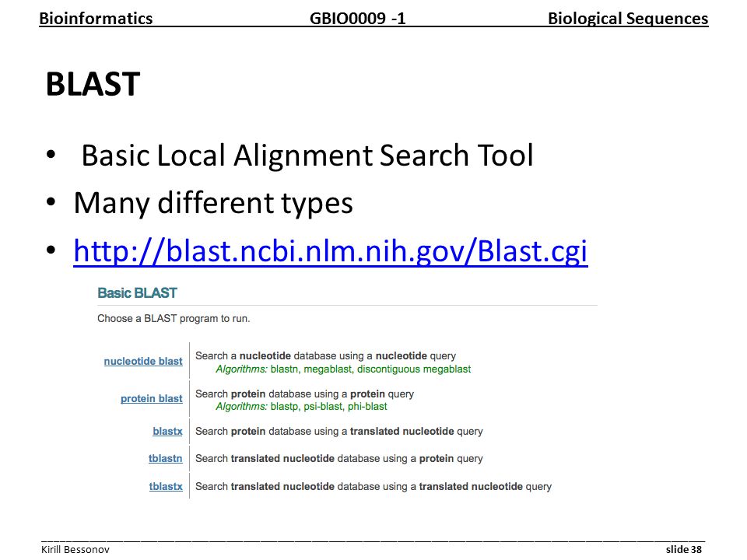Click the Biological Sequences header text
Image resolution: width=747 pixels, height=560 pixels.
tap(628, 19)
